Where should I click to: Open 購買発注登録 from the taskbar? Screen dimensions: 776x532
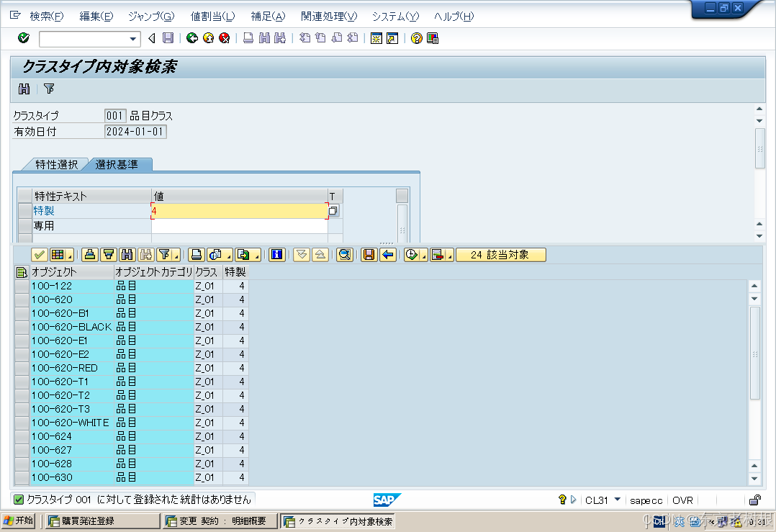(x=101, y=520)
